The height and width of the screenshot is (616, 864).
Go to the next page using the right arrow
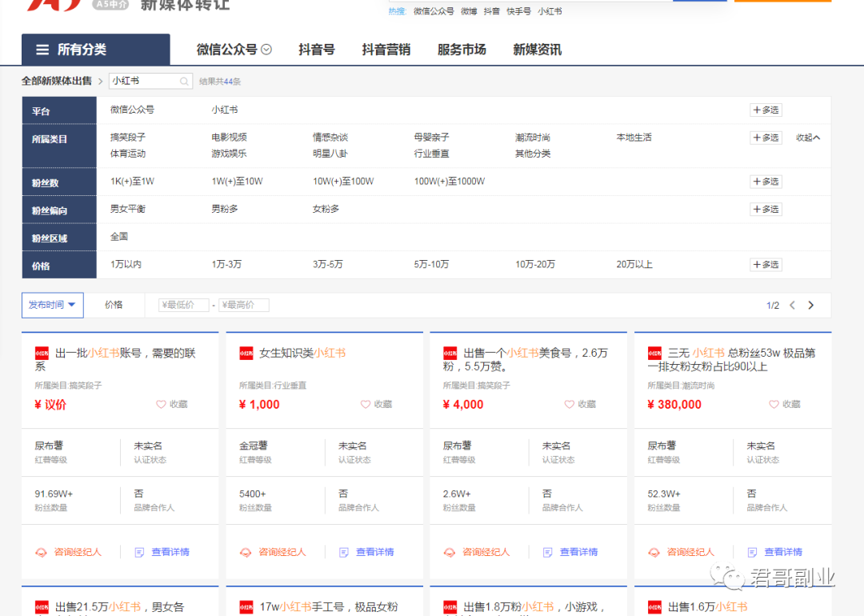click(x=810, y=306)
